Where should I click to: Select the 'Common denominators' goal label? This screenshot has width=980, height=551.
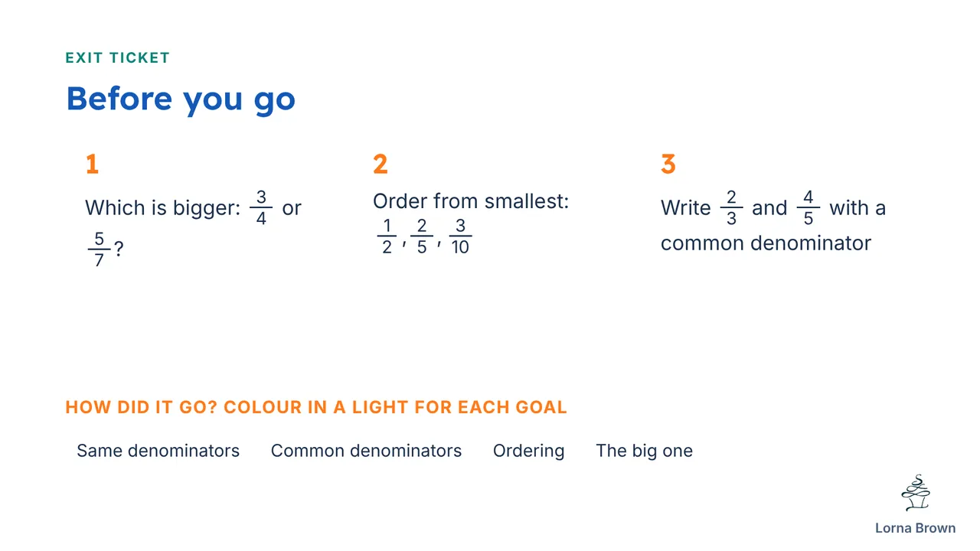point(366,451)
